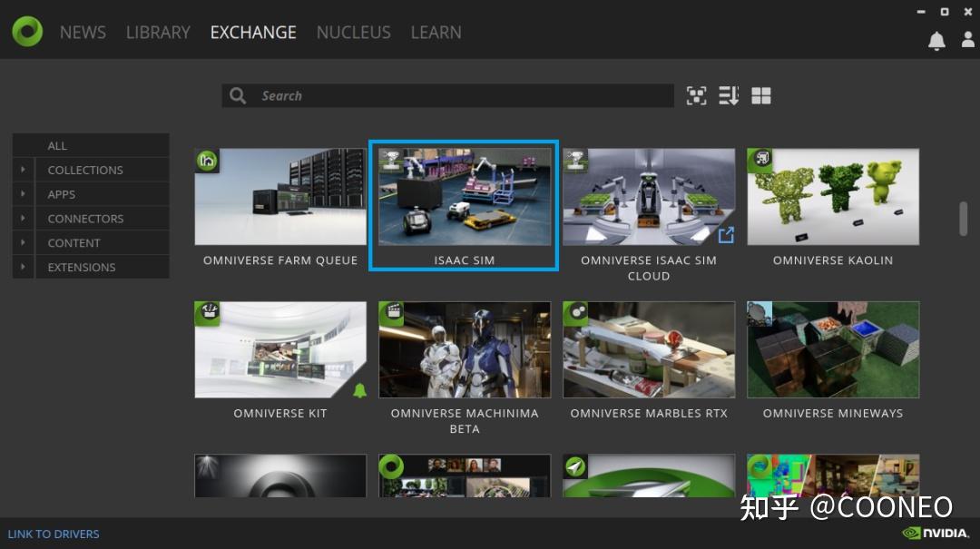The width and height of the screenshot is (980, 549).
Task: Open notifications via the bell icon
Action: (x=937, y=39)
